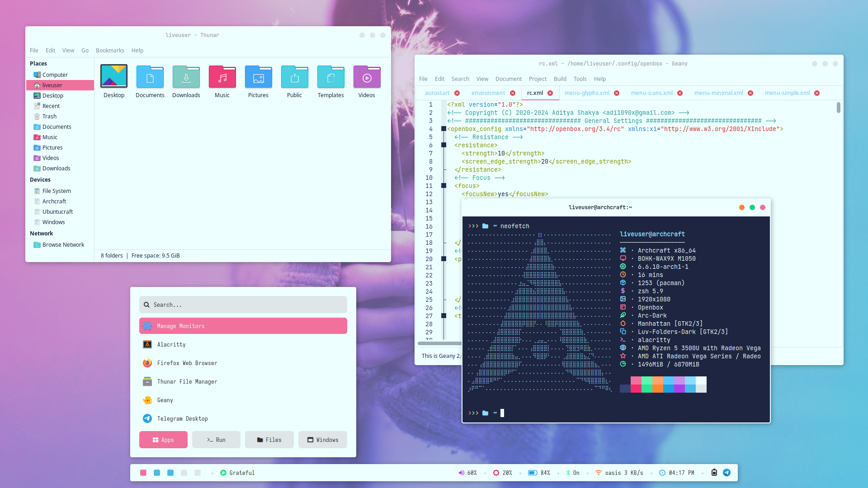Launch Alacritty from the app launcher

pos(171,344)
